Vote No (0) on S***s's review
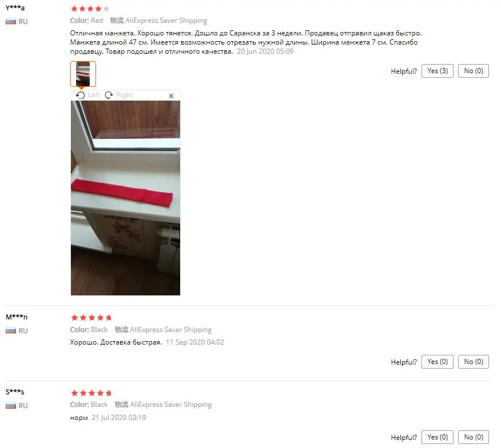Viewport: 501px width, 448px height. (473, 437)
